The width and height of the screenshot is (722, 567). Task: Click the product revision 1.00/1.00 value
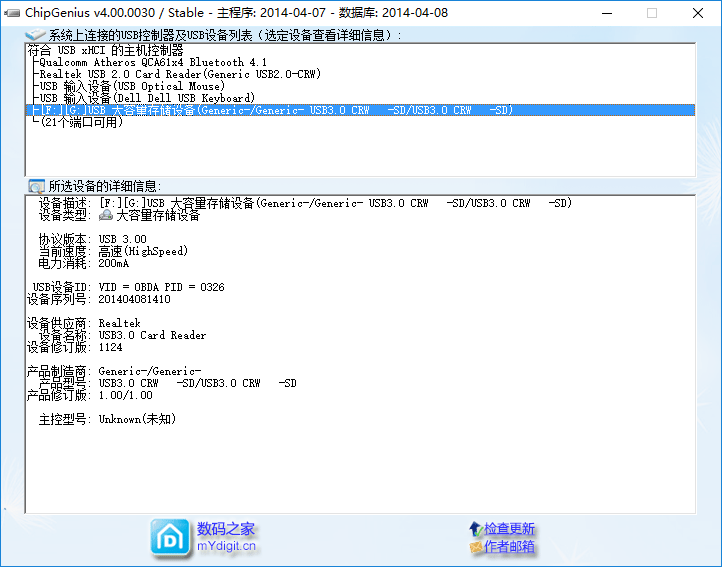pos(125,395)
